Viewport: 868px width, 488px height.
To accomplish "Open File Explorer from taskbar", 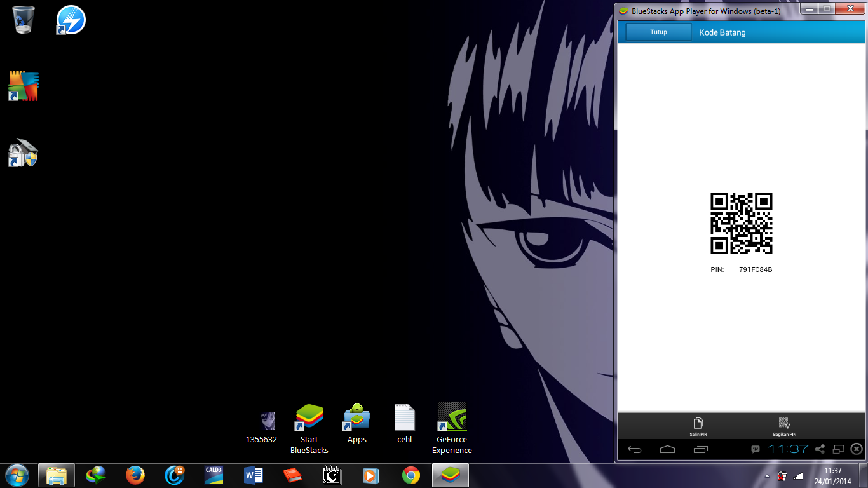I will pyautogui.click(x=57, y=475).
